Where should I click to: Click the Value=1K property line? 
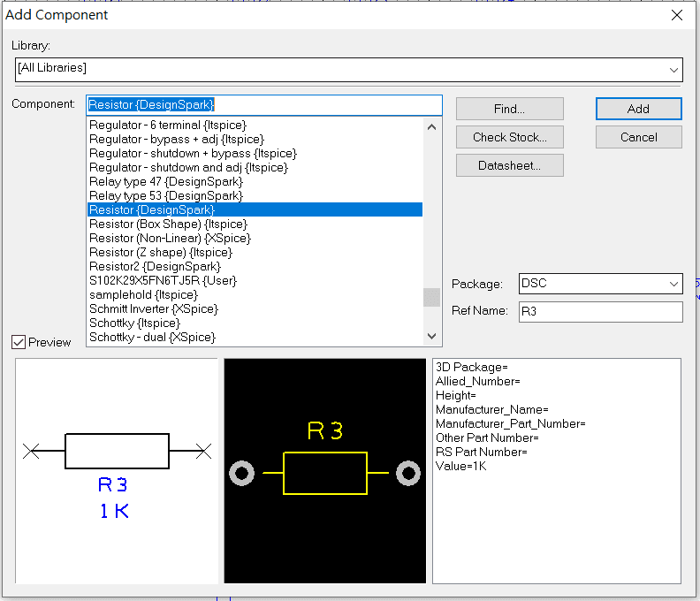(460, 466)
